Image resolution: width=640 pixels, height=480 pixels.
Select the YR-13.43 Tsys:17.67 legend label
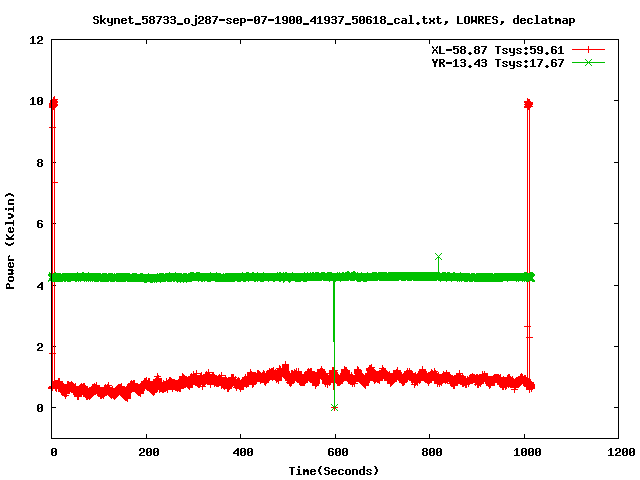point(498,63)
